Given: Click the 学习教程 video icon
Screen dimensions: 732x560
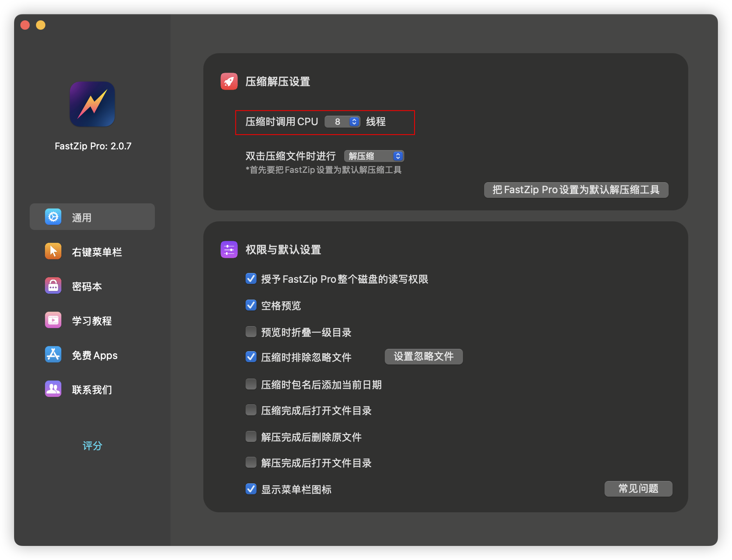Looking at the screenshot, I should [x=53, y=320].
